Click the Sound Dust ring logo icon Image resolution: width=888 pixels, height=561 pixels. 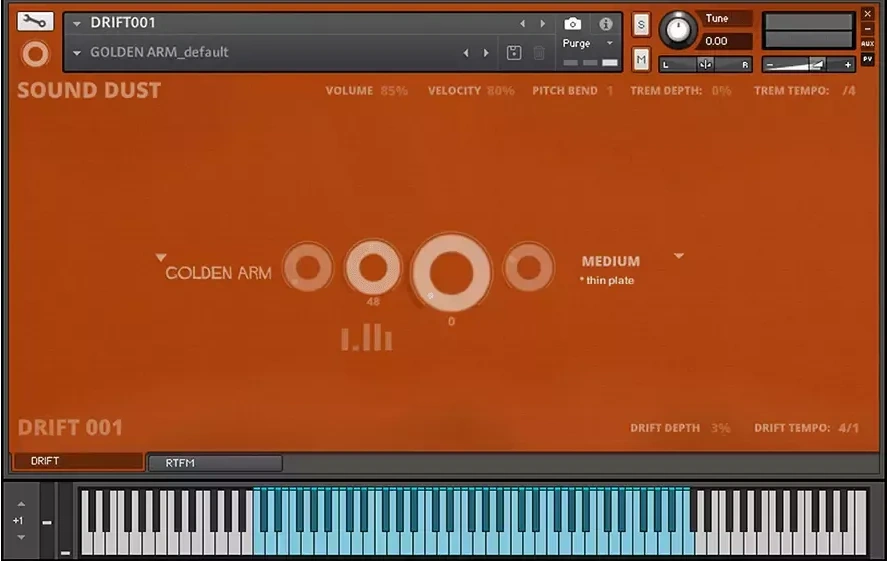click(x=35, y=54)
